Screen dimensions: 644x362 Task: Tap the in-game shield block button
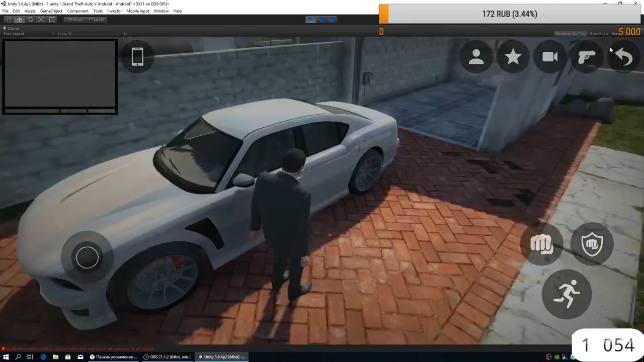(x=592, y=244)
